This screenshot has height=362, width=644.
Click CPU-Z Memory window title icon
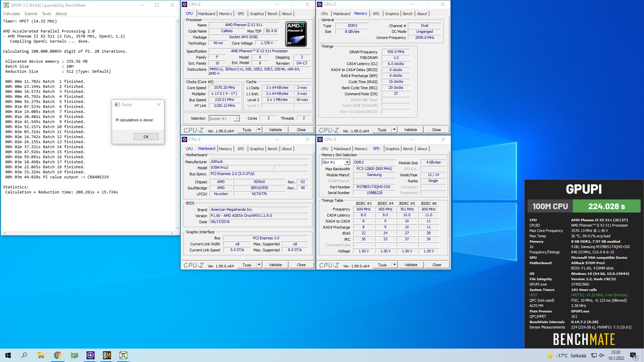click(x=320, y=4)
